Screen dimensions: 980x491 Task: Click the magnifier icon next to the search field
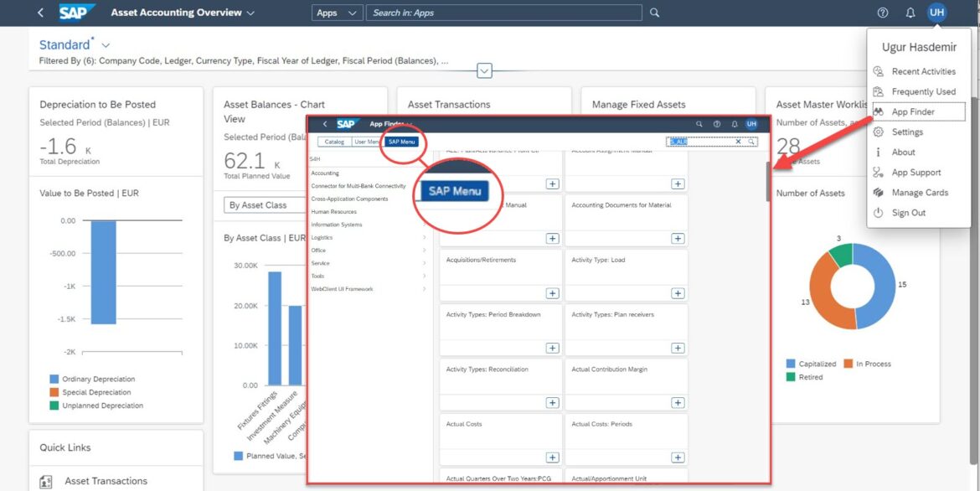(x=655, y=13)
